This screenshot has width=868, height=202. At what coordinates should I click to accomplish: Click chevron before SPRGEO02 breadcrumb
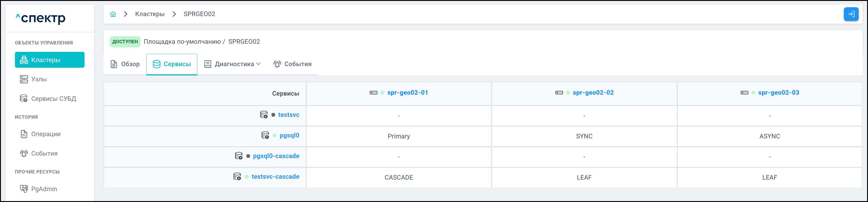click(174, 14)
